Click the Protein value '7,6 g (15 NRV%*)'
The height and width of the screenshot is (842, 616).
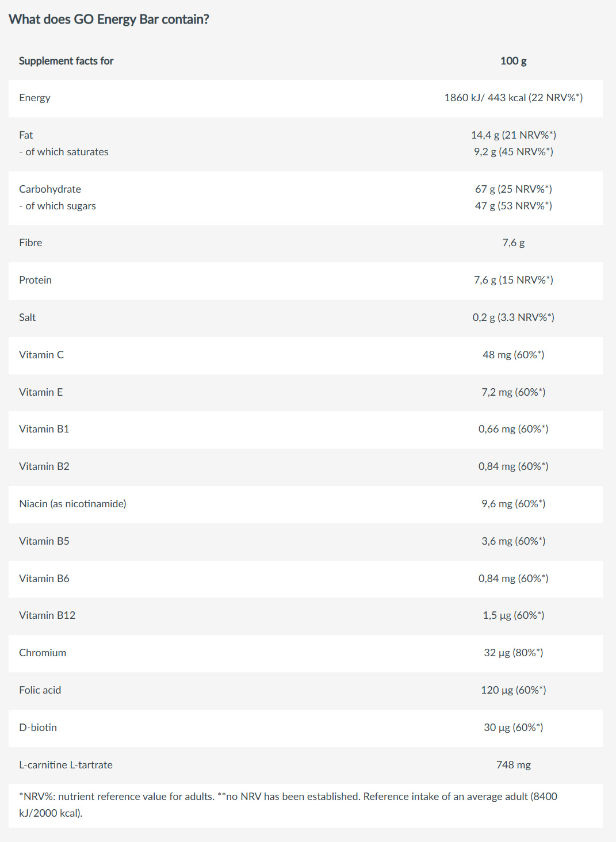513,280
